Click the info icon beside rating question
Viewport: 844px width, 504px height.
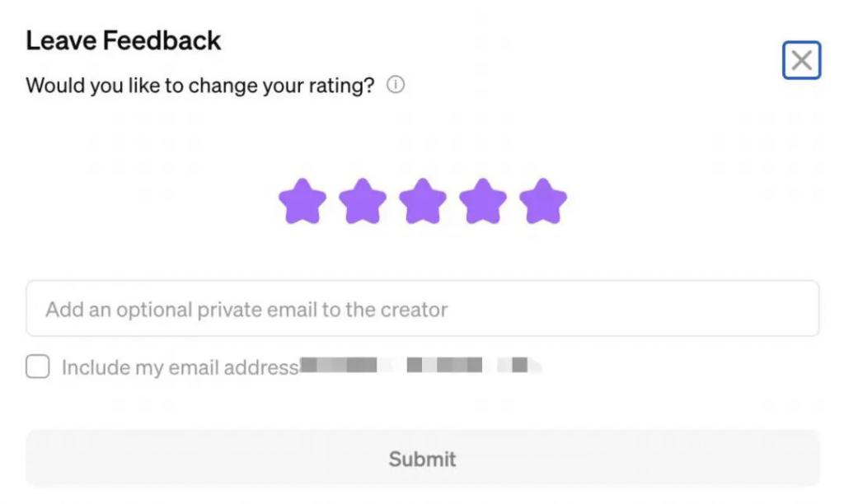pos(395,85)
